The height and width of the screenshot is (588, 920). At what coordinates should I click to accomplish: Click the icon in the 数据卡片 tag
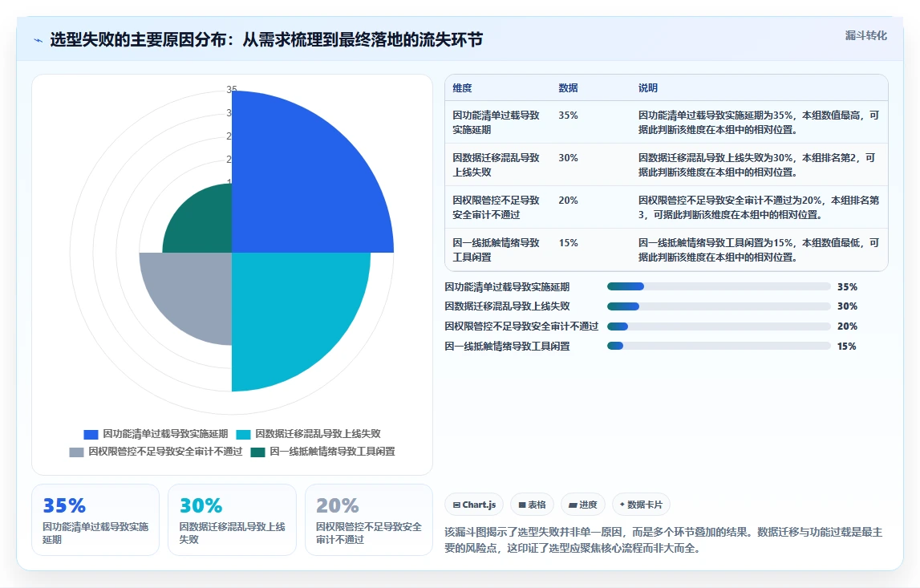pos(622,504)
